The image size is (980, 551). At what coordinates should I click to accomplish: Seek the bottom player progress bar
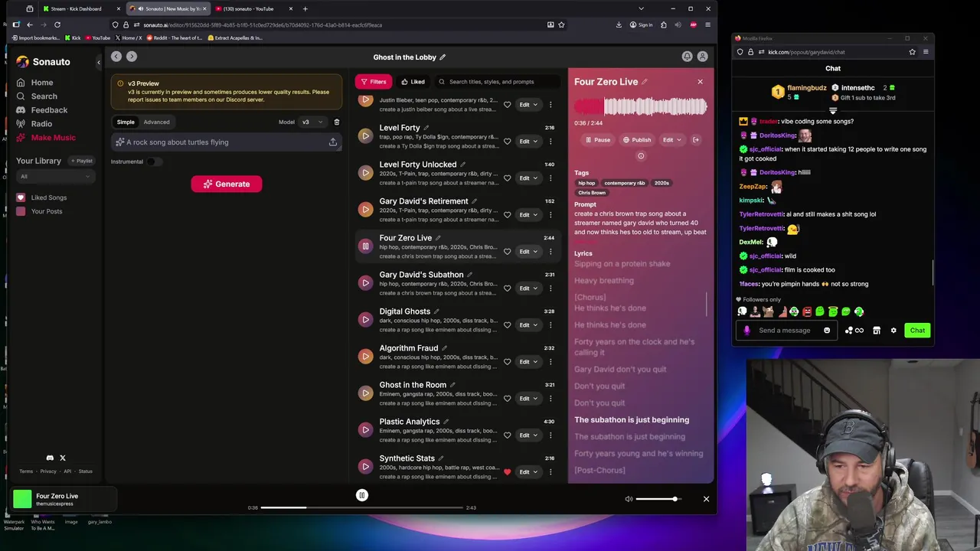(361, 507)
